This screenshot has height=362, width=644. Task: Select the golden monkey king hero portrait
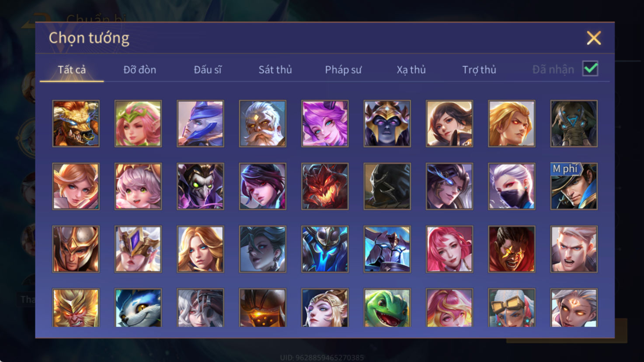(x=76, y=307)
